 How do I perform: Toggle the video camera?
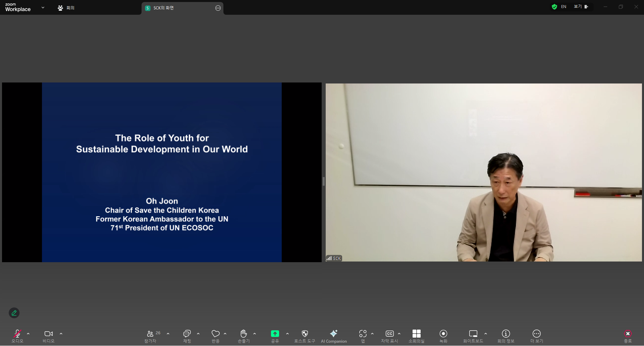[x=49, y=336]
